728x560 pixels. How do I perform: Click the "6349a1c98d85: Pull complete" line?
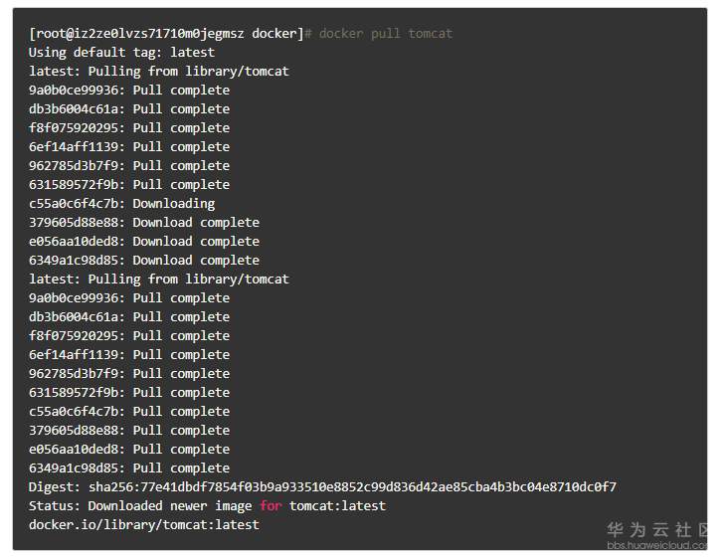128,468
